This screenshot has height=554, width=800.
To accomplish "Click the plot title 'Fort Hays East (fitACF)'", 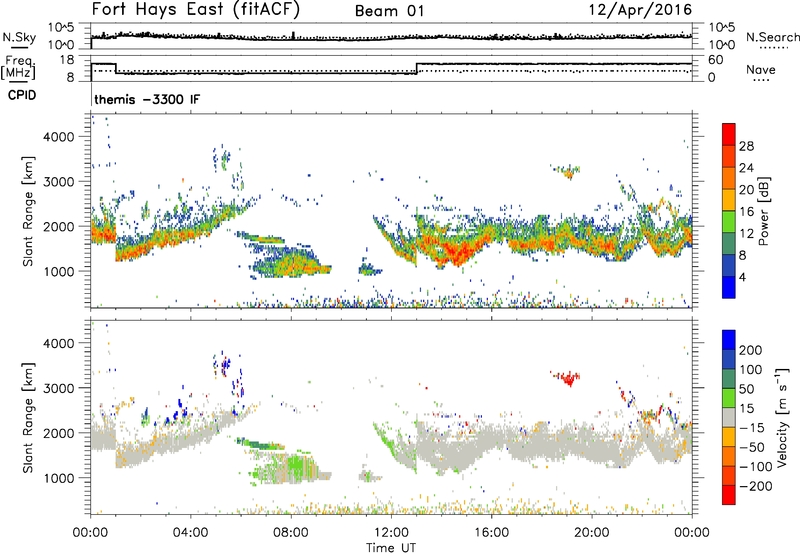I will [195, 9].
